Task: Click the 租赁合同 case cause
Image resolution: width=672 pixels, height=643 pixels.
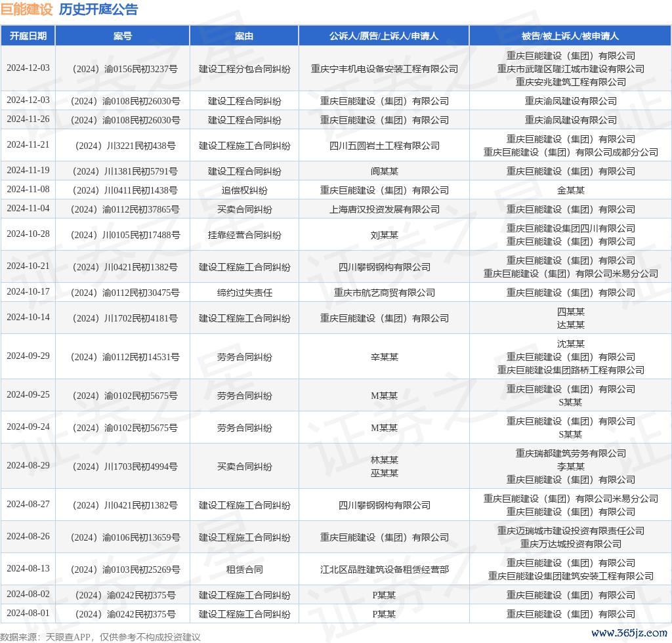Action: [244, 570]
